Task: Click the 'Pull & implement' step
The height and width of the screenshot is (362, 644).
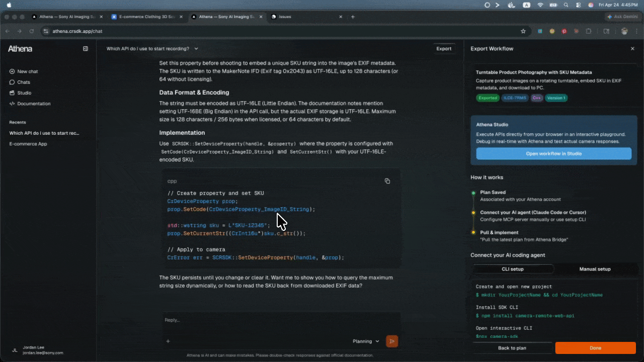Action: 499,232
